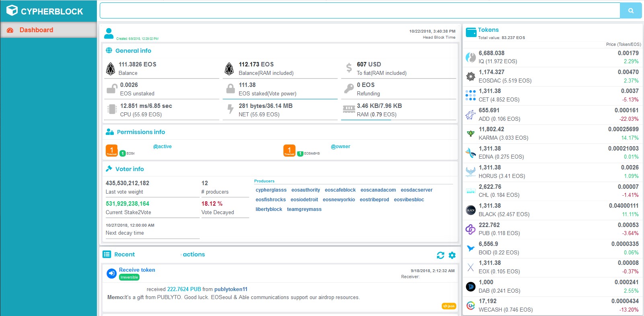Viewport: 644px width, 316px height.
Task: Click the ADD token logo
Action: pyautogui.click(x=471, y=114)
